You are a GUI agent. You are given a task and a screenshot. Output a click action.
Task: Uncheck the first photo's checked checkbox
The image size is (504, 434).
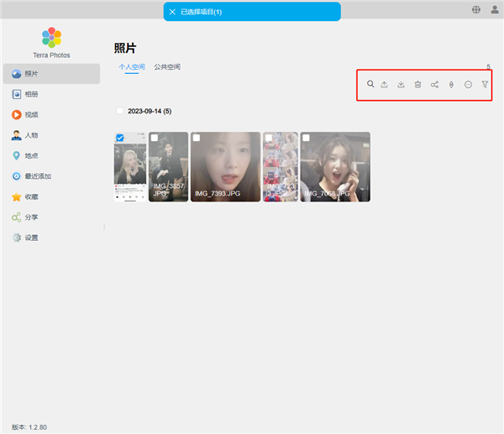pyautogui.click(x=120, y=138)
